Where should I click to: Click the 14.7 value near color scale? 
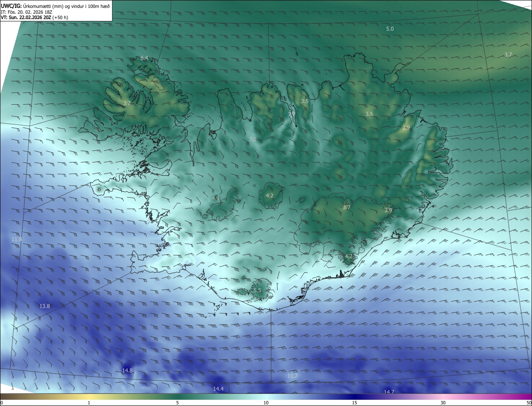pos(389,392)
